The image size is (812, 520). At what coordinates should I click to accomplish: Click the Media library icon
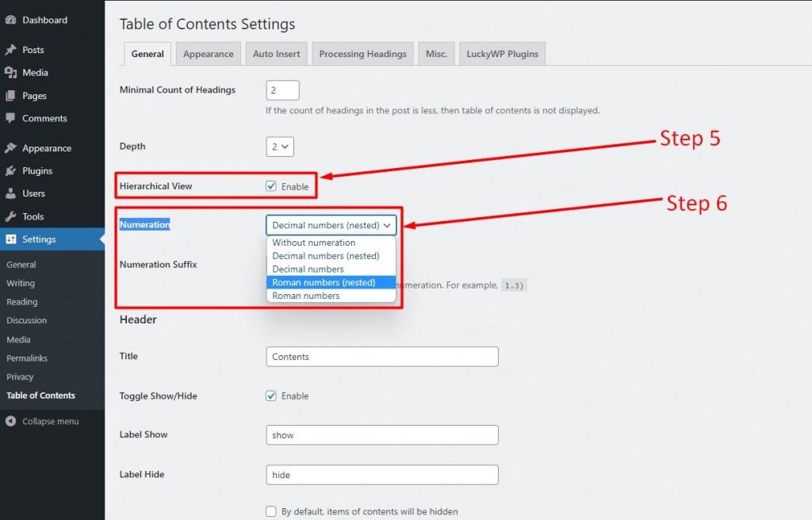point(10,72)
